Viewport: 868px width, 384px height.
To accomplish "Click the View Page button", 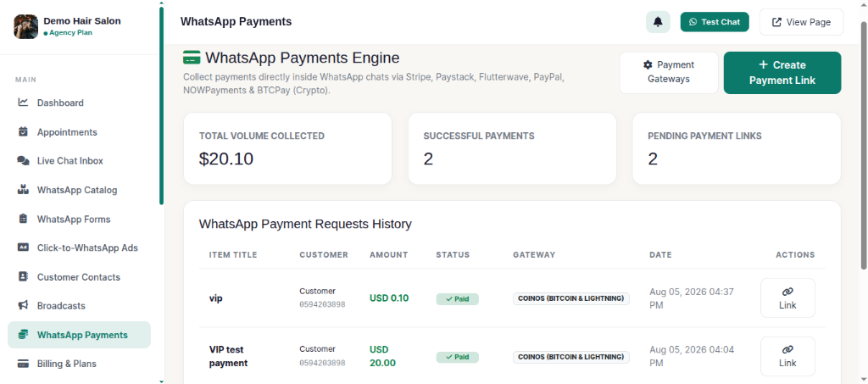I will 801,22.
